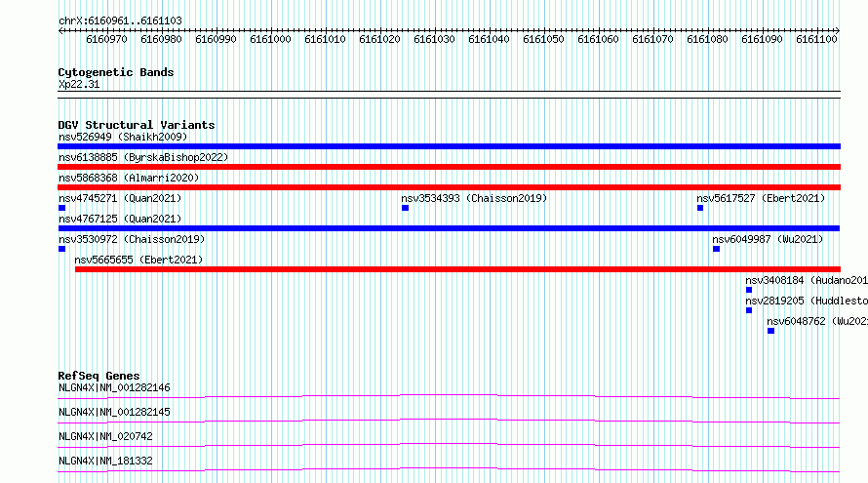Open the nsv4767125 (Quan2021) label

(x=120, y=219)
